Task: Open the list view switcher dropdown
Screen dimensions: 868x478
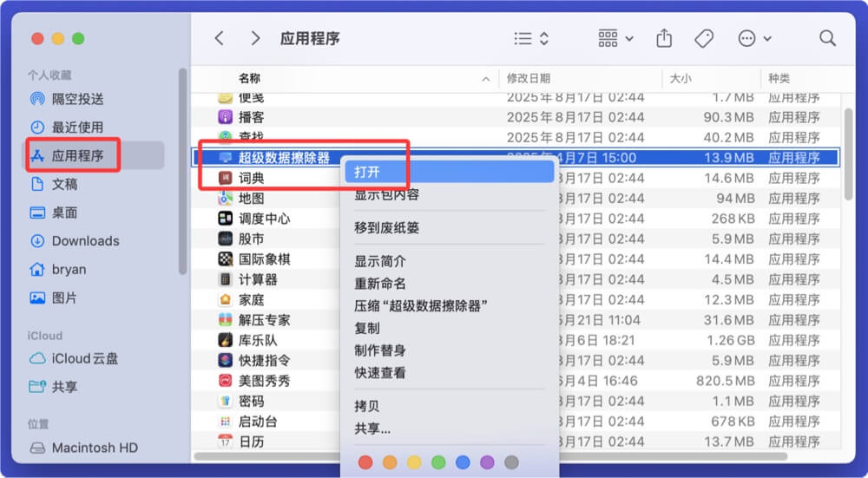Action: pos(531,38)
